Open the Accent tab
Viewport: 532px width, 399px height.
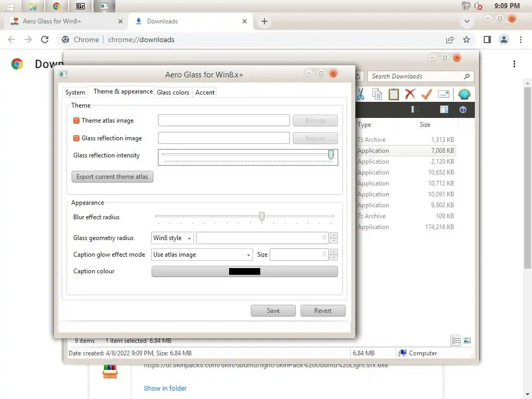[x=205, y=92]
